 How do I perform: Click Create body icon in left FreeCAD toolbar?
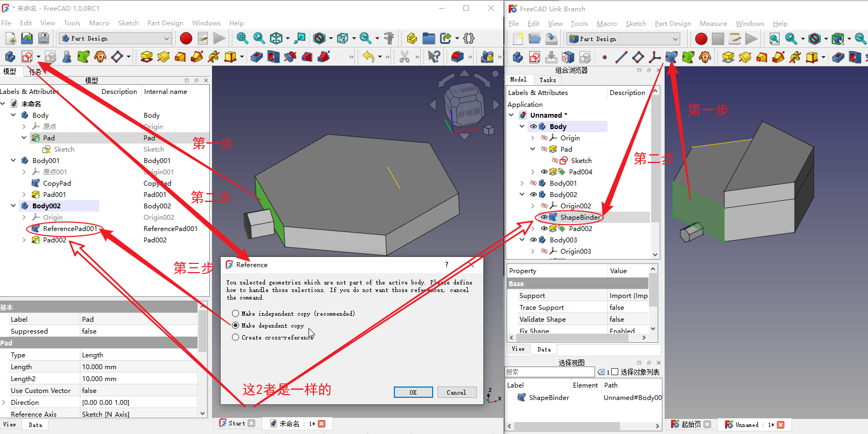pyautogui.click(x=10, y=56)
